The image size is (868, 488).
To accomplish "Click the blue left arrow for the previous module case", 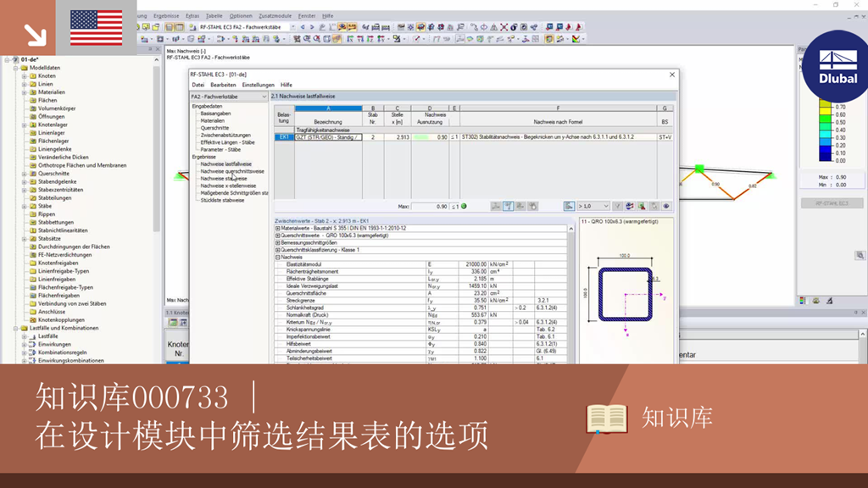I will click(x=303, y=26).
